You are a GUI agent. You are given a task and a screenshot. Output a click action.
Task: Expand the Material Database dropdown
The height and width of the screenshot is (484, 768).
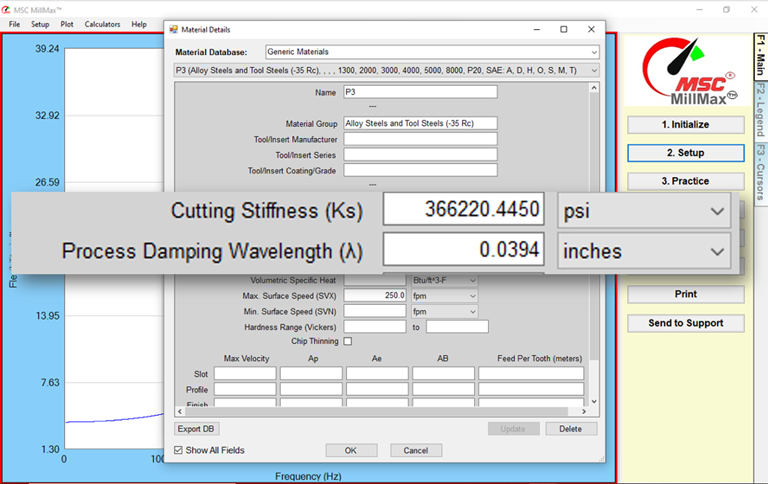tap(594, 52)
